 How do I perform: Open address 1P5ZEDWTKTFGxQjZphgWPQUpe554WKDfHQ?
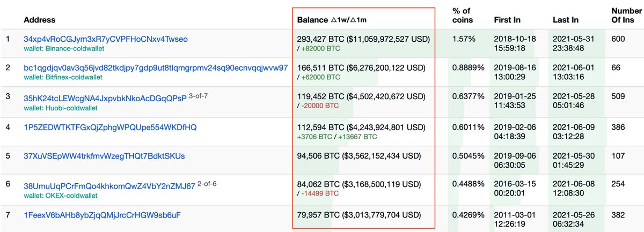[x=110, y=127]
